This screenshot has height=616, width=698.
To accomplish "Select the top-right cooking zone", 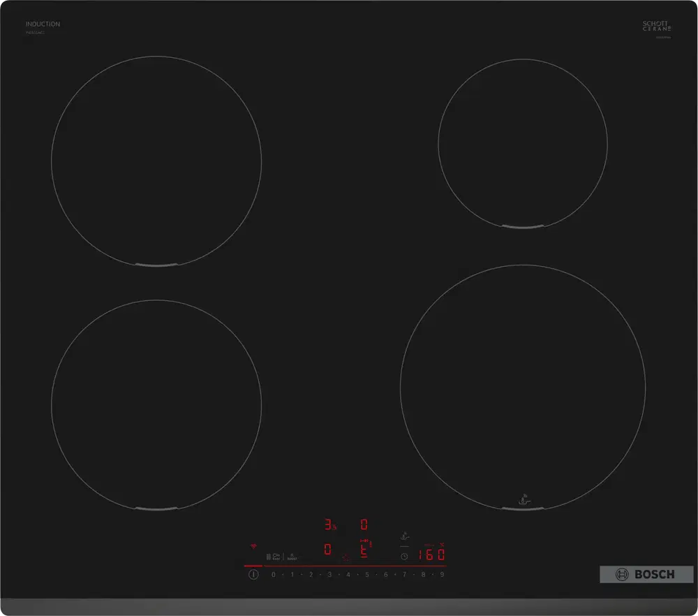I will coord(523,143).
